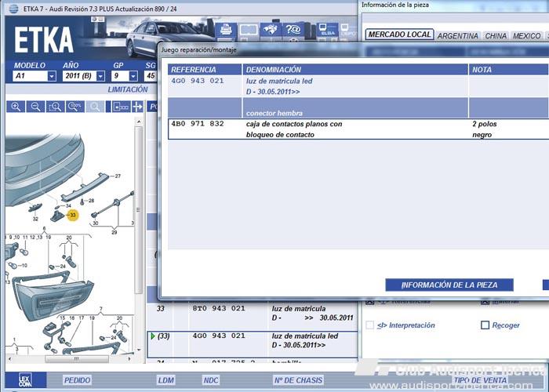Click the 'conector hembra' heading row
The width and height of the screenshot is (549, 392).
(358, 108)
